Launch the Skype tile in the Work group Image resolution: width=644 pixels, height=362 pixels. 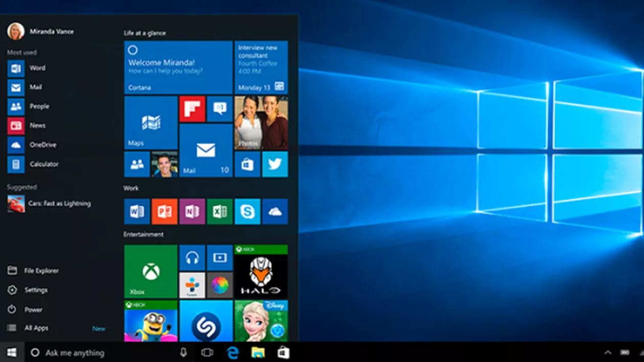pyautogui.click(x=247, y=211)
